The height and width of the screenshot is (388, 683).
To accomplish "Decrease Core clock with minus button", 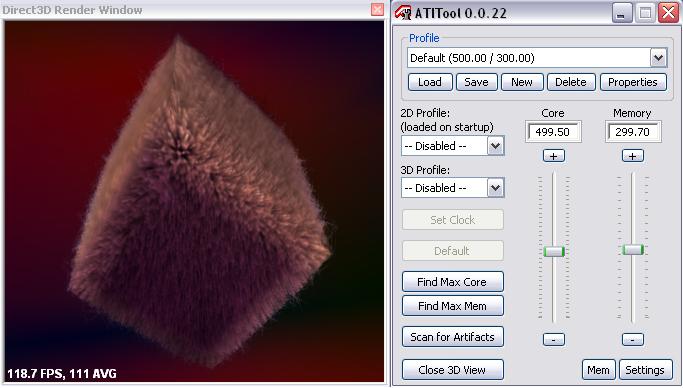I will pyautogui.click(x=554, y=339).
